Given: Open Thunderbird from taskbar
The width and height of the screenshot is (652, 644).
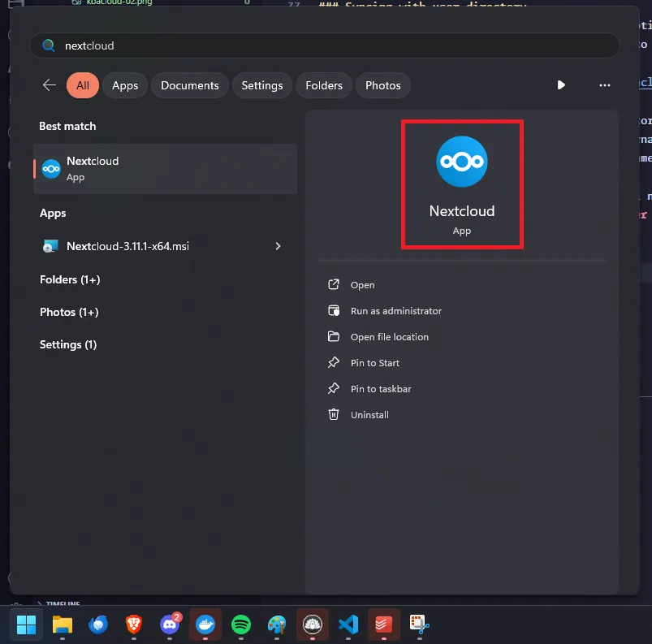Looking at the screenshot, I should pos(98,625).
